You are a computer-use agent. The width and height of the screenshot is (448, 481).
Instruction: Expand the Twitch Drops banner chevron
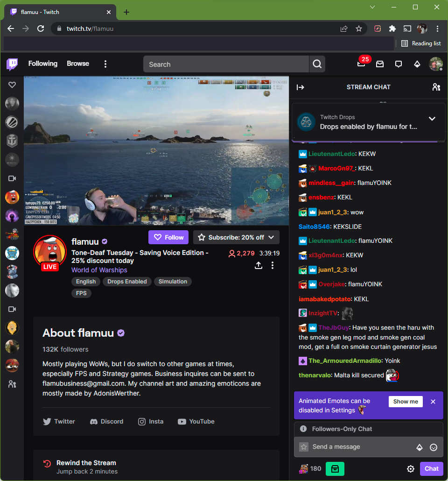click(432, 119)
